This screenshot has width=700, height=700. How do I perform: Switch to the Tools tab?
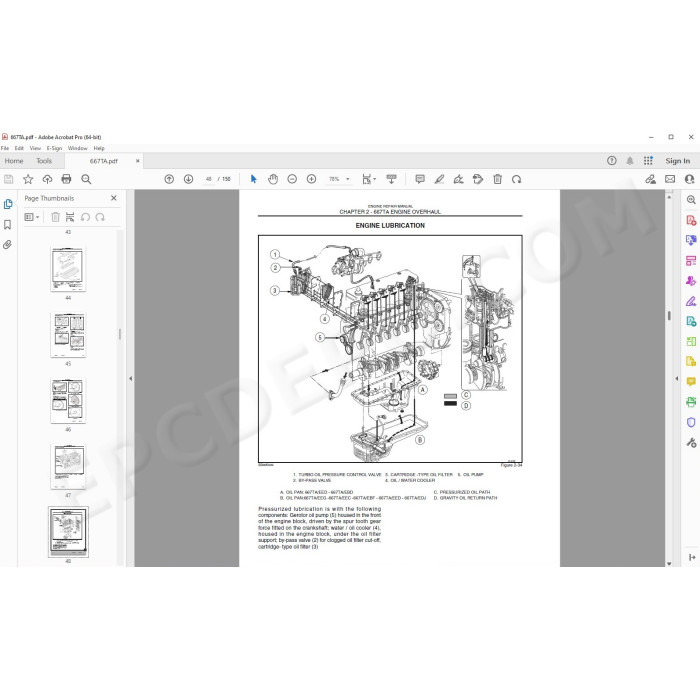click(x=44, y=161)
